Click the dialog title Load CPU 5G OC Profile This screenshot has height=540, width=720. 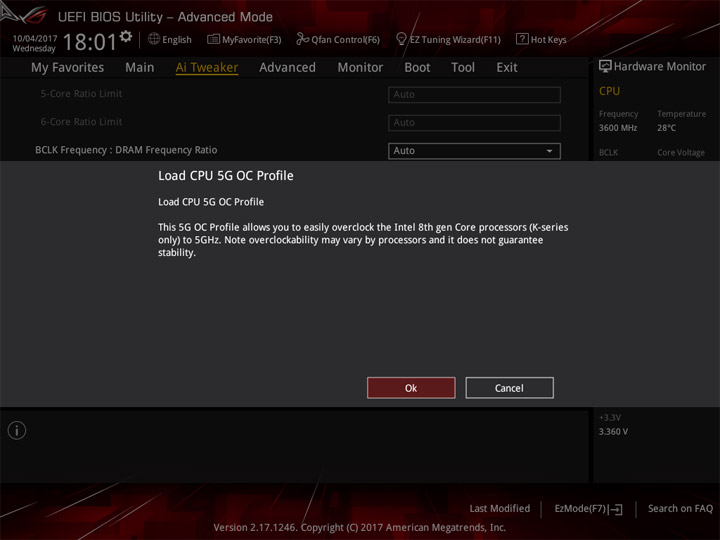click(x=225, y=175)
